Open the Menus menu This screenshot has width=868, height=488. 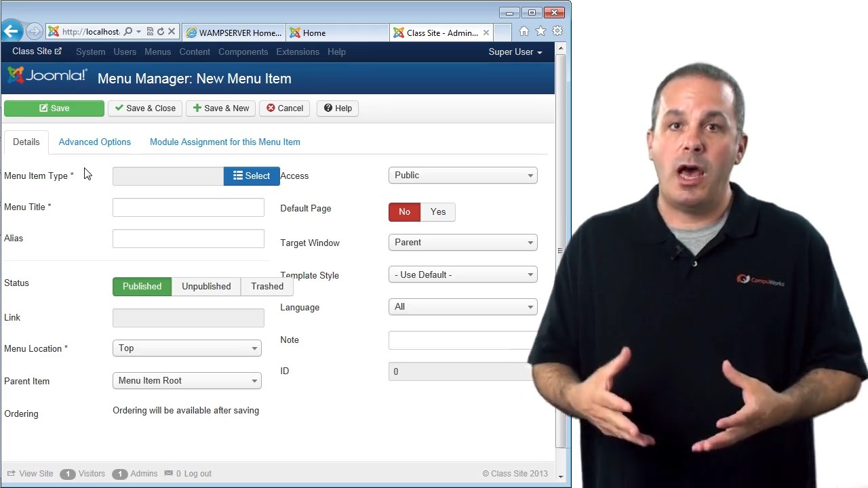pyautogui.click(x=157, y=52)
